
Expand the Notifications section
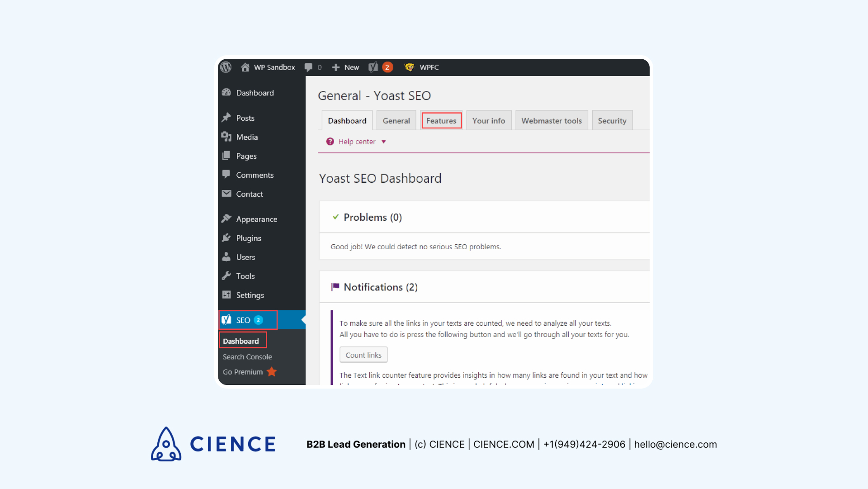click(380, 287)
